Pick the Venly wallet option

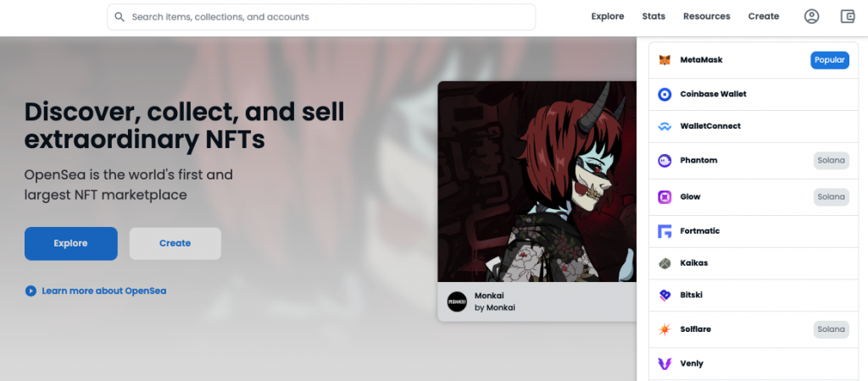[754, 364]
